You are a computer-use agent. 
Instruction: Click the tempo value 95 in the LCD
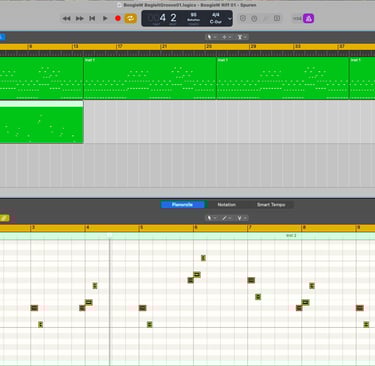tap(194, 15)
